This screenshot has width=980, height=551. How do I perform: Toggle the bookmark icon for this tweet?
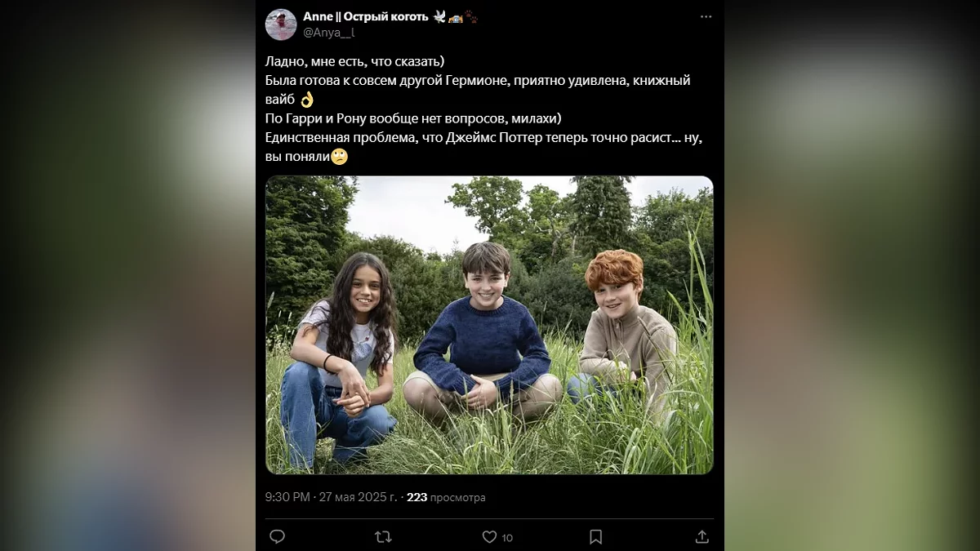[x=595, y=536]
